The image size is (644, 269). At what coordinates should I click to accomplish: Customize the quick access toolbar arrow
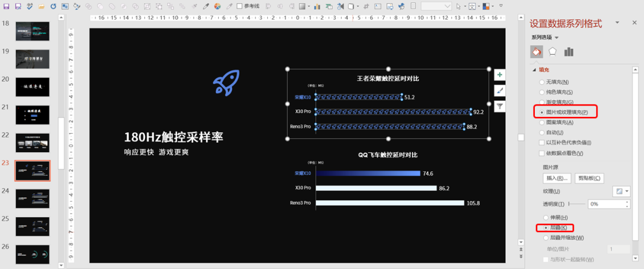point(501,6)
